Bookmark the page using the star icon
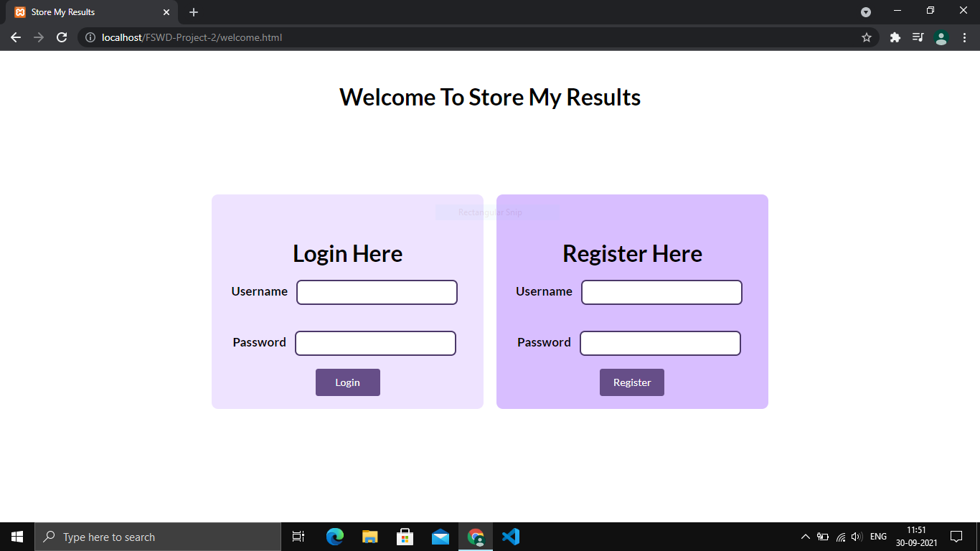Viewport: 980px width, 551px height. [x=867, y=37]
